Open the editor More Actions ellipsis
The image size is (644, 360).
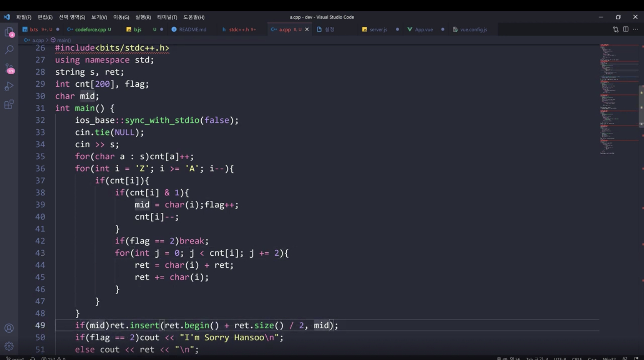click(x=635, y=29)
